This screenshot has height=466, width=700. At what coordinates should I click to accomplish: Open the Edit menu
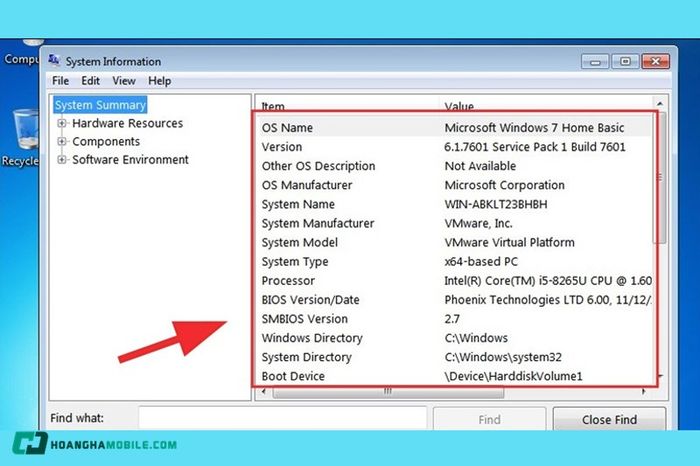click(x=90, y=81)
